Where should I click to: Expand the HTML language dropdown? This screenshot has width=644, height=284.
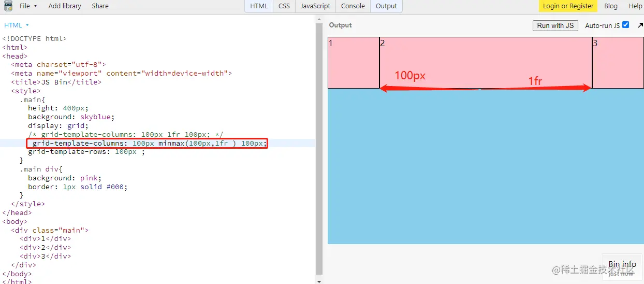pos(17,25)
